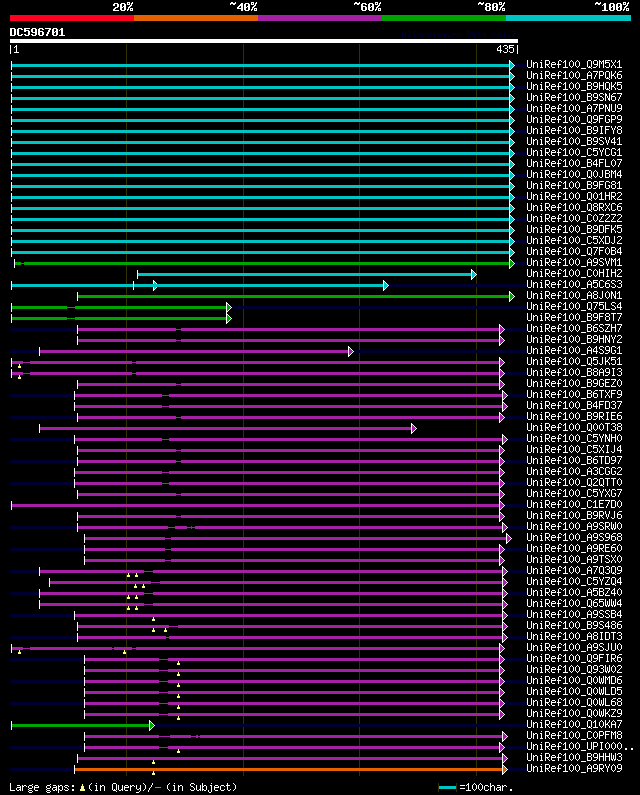Select the UniRef100_Q0WKZ9 label
The width and height of the screenshot is (640, 795).
coord(574,713)
